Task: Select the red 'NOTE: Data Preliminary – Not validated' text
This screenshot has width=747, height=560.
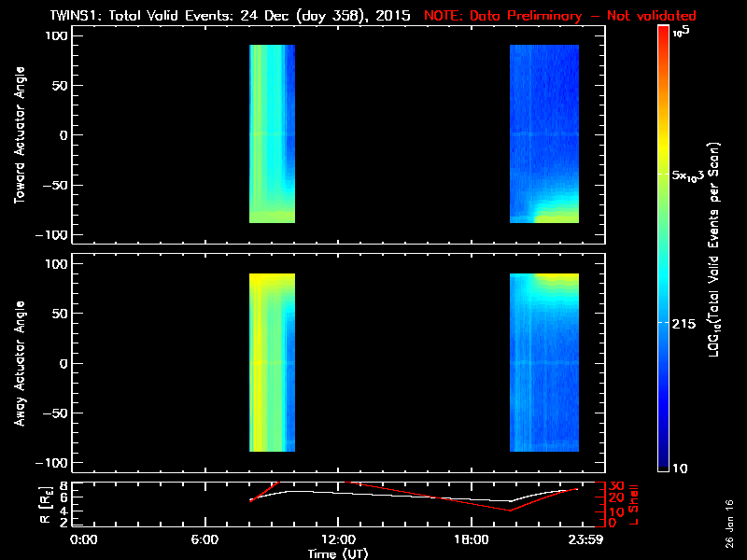Action: (x=559, y=16)
